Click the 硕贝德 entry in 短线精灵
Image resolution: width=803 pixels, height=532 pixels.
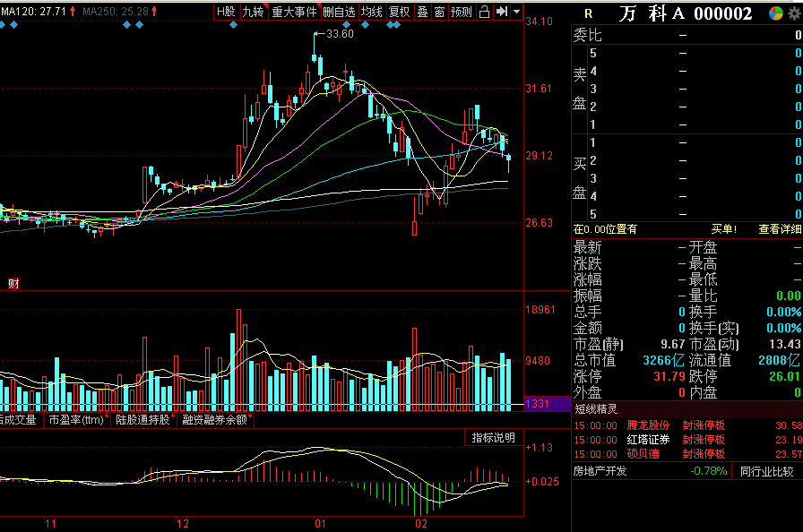(x=643, y=454)
